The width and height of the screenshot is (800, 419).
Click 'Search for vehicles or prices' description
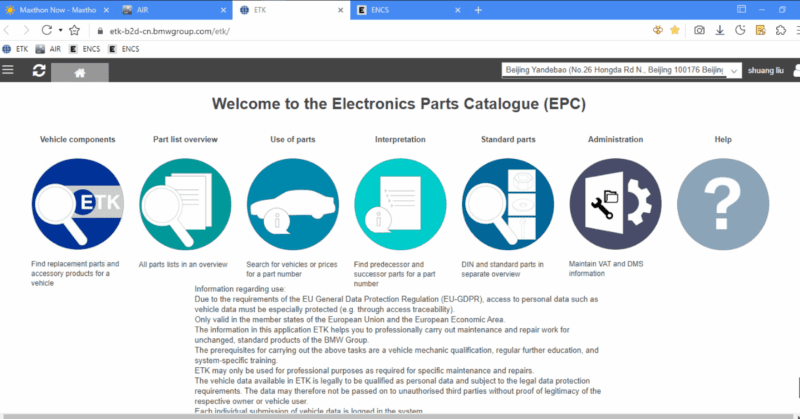click(x=292, y=269)
